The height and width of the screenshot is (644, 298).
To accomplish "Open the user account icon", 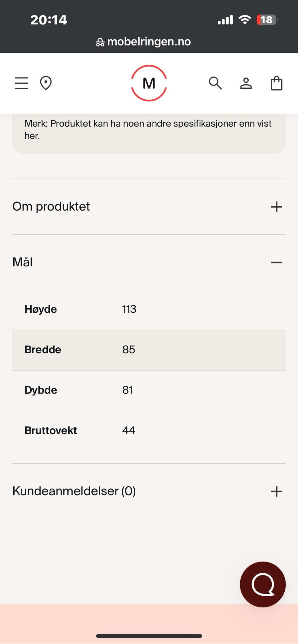I will (246, 83).
